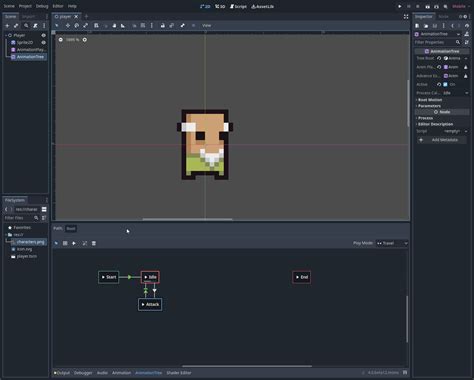Open the Play Mode Travel dropdown
The image size is (474, 380).
392,243
